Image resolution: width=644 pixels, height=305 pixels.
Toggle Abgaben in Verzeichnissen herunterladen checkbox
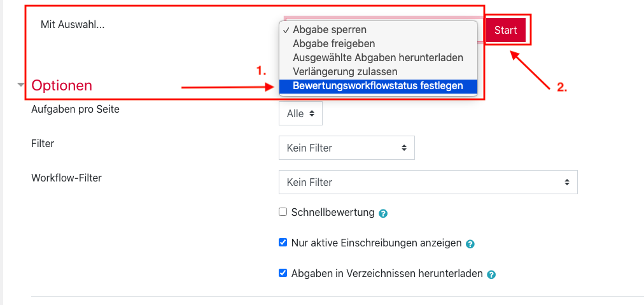283,273
